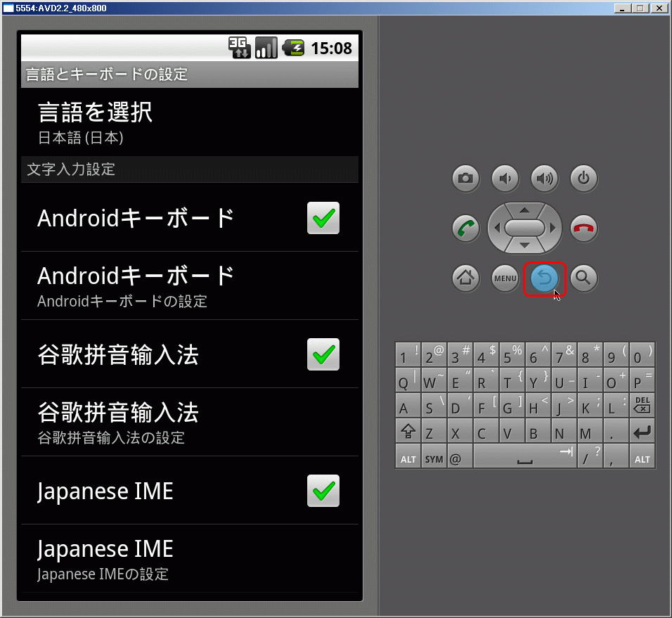Click the right ALT key
Screen dimensions: 672x618
pyautogui.click(x=642, y=456)
